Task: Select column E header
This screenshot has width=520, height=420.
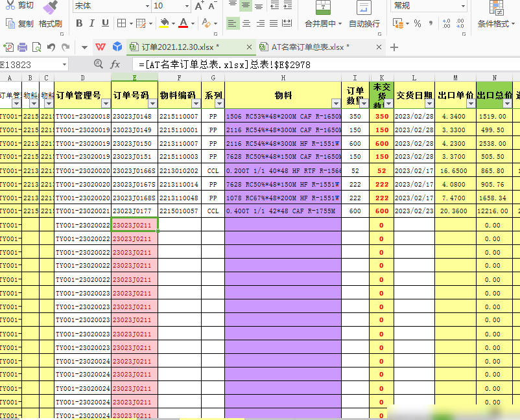Action: pos(134,78)
